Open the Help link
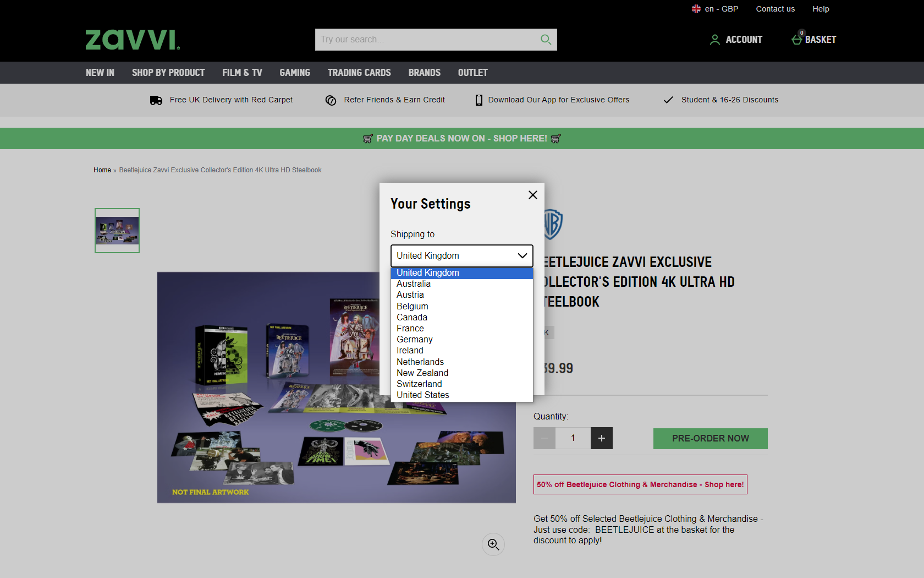 click(x=821, y=9)
